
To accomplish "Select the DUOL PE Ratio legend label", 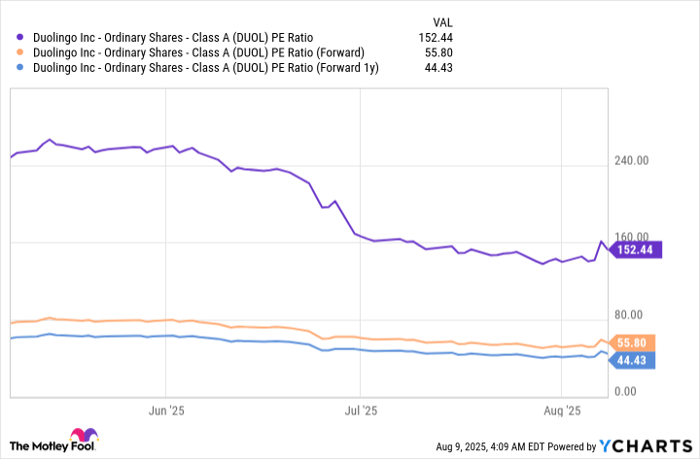I will 173,38.
